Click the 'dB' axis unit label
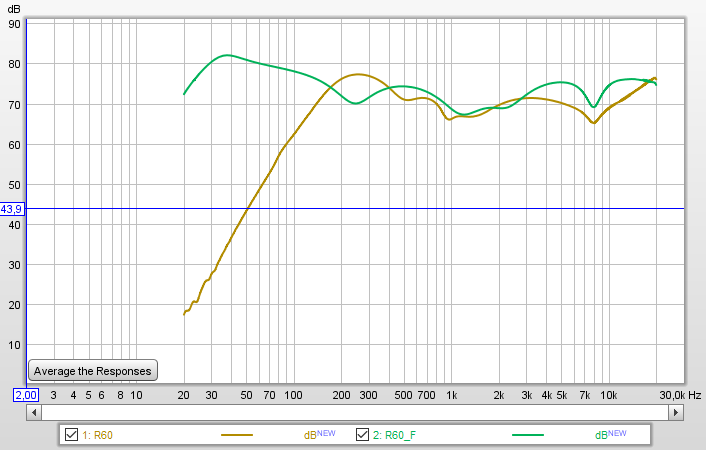This screenshot has width=706, height=450. [x=14, y=9]
